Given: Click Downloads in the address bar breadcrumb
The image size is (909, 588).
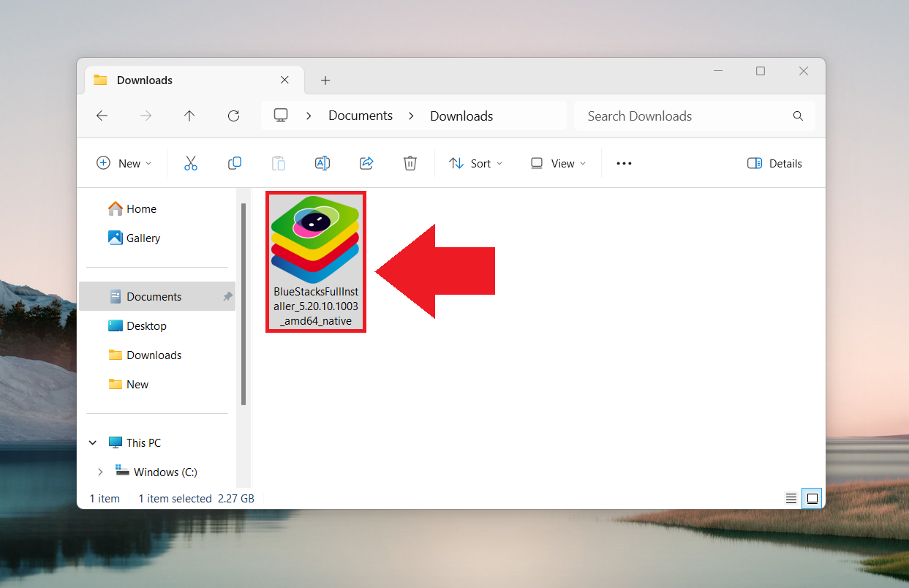Looking at the screenshot, I should (x=461, y=116).
